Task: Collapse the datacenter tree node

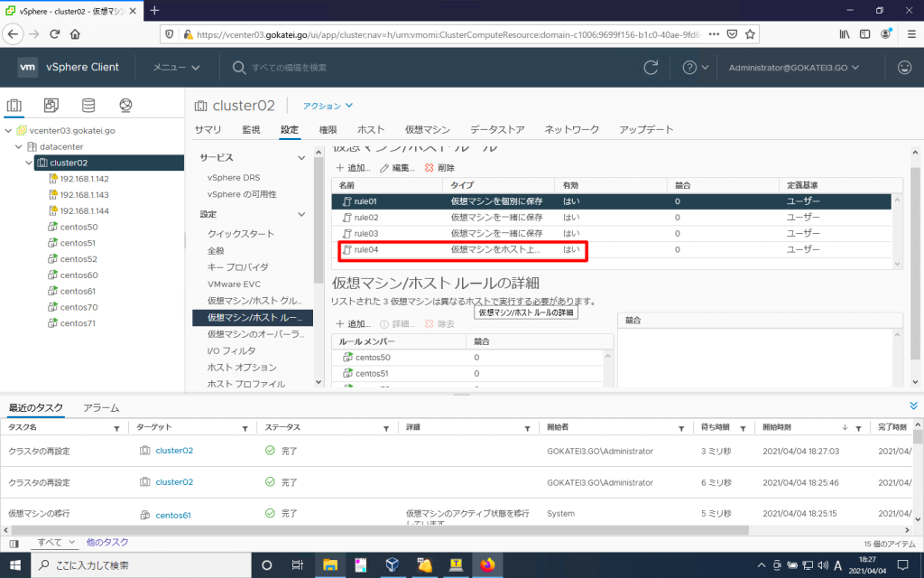Action: (18, 146)
